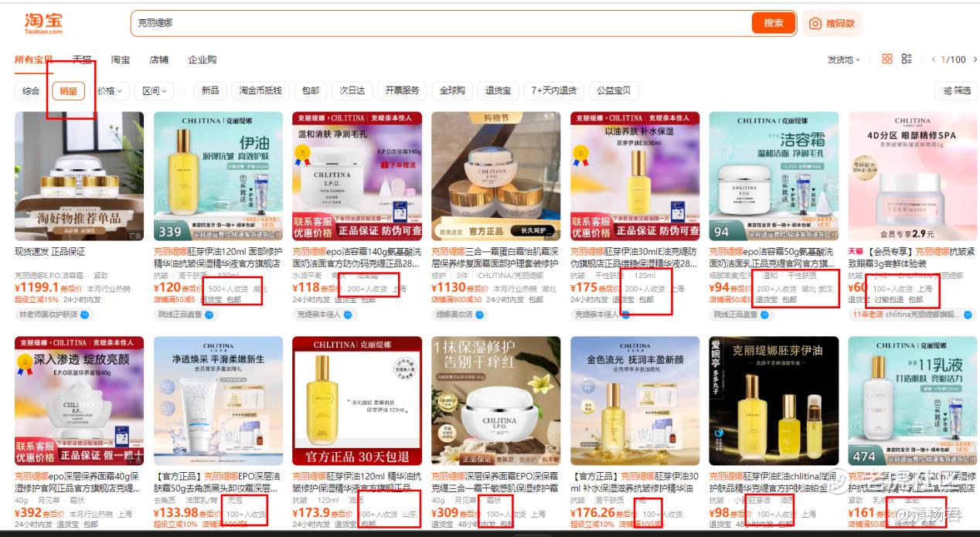The width and height of the screenshot is (980, 537).
Task: Click the orange 搜索 button
Action: click(774, 23)
